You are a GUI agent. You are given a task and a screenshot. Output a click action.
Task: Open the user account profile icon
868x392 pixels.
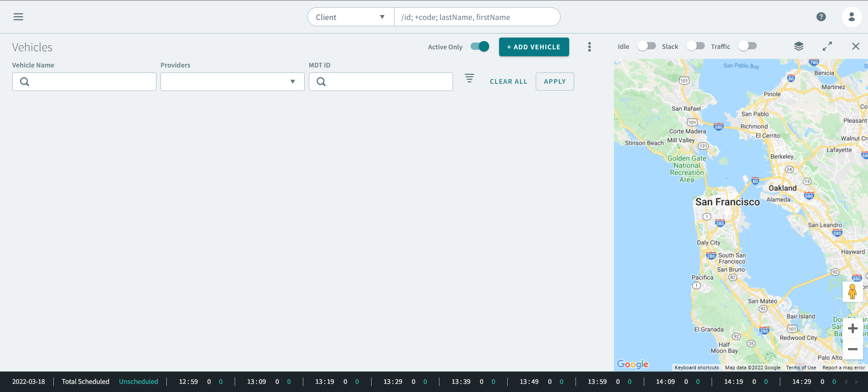coord(851,17)
